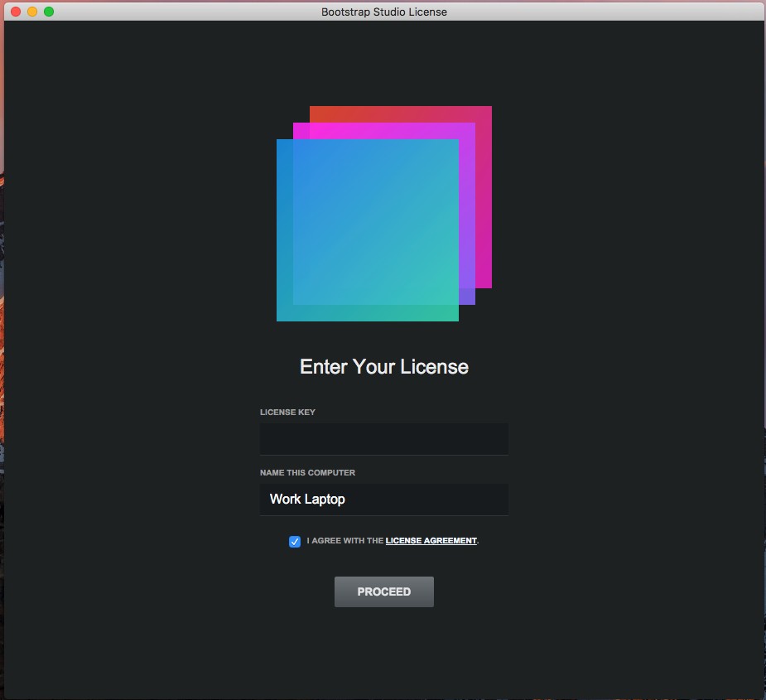Click the 'Bootstrap Studio License' window title
Viewport: 766px width, 700px height.
click(383, 12)
